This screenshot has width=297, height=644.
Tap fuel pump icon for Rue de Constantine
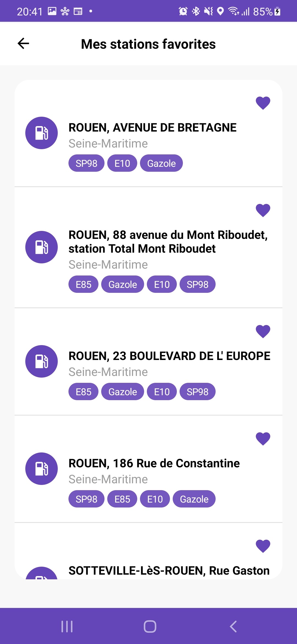pyautogui.click(x=42, y=469)
